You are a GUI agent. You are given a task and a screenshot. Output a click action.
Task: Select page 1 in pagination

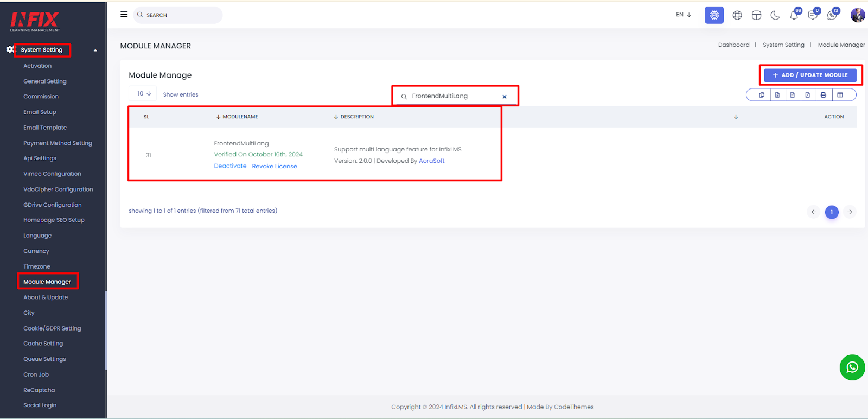pos(832,212)
